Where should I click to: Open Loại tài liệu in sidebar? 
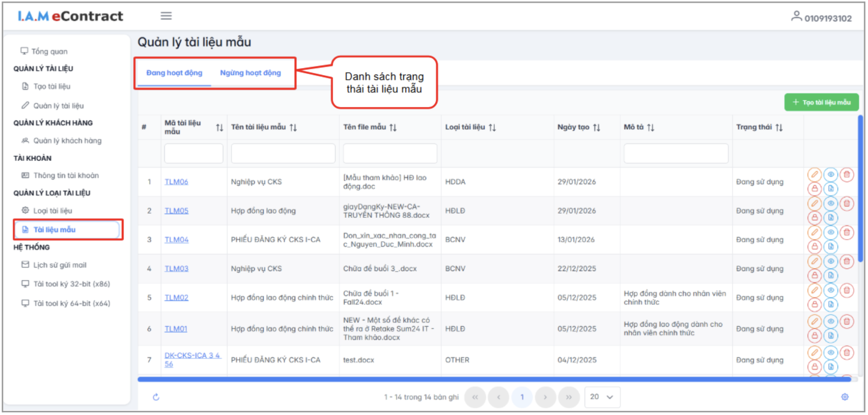pos(52,211)
